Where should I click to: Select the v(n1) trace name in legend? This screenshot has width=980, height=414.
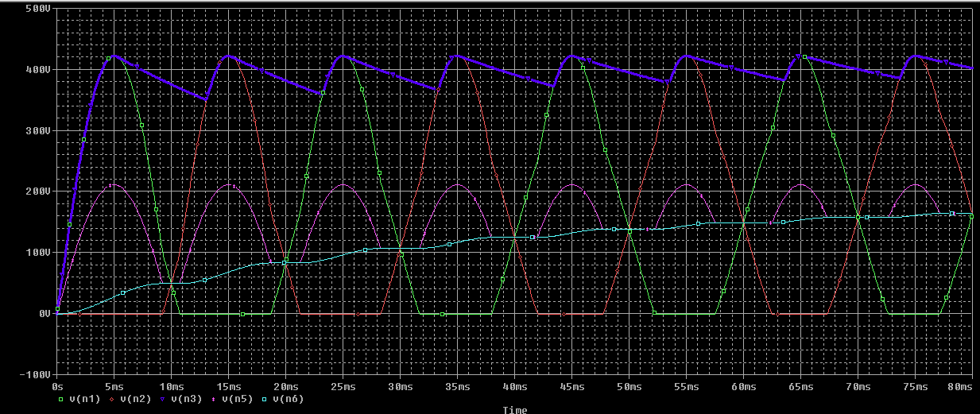pyautogui.click(x=85, y=398)
